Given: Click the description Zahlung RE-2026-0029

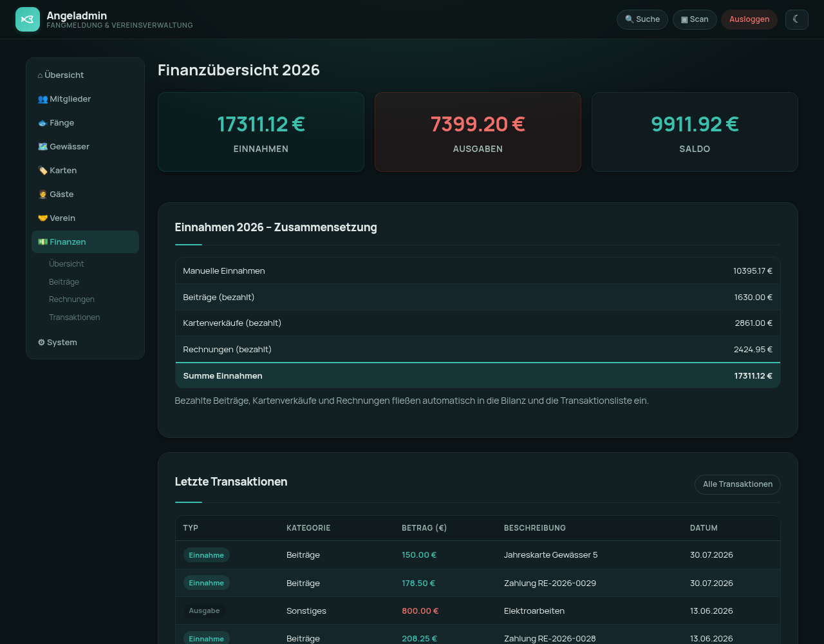Looking at the screenshot, I should click(550, 583).
